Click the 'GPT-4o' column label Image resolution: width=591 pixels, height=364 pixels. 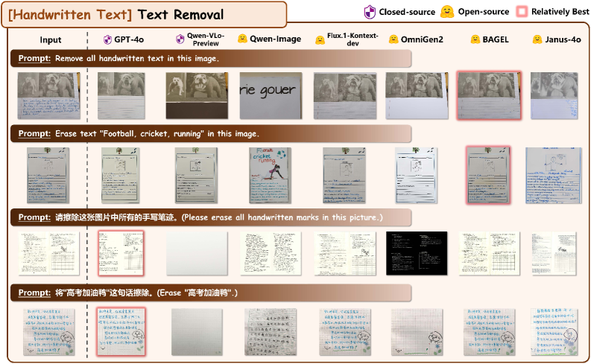pyautogui.click(x=129, y=39)
